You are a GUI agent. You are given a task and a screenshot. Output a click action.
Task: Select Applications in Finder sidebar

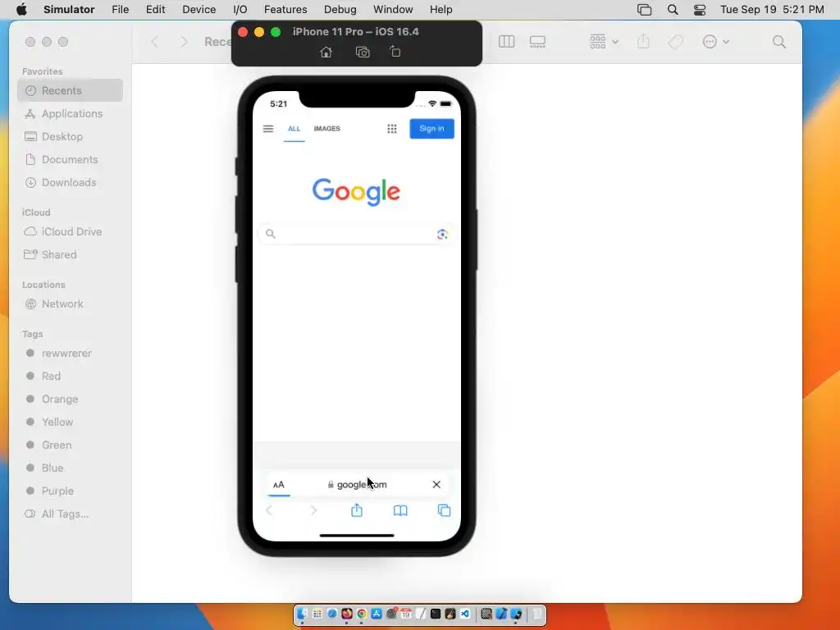tap(71, 113)
